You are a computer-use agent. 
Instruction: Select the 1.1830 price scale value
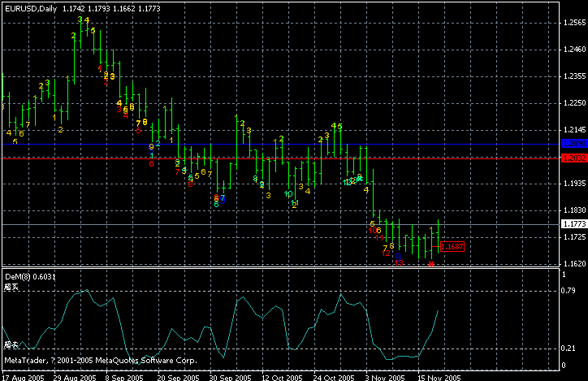coord(574,210)
